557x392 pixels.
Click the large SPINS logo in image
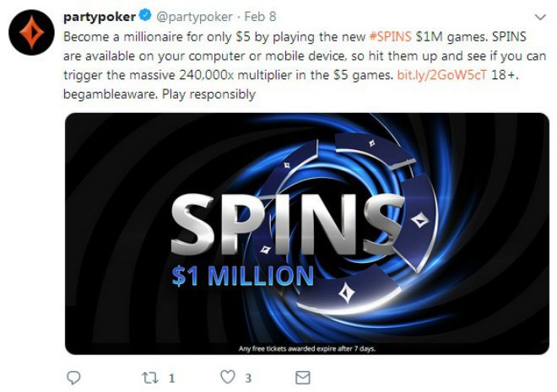click(287, 219)
